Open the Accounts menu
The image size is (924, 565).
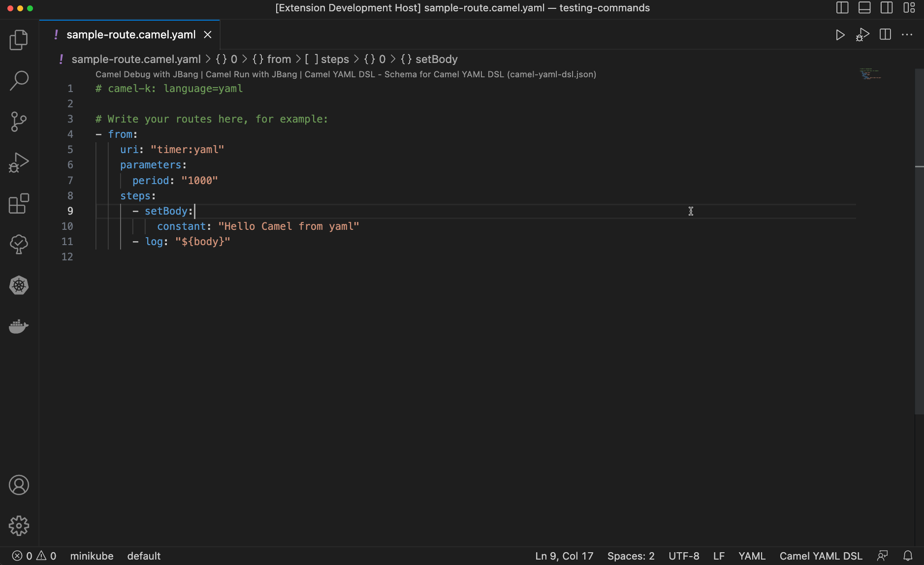19,485
